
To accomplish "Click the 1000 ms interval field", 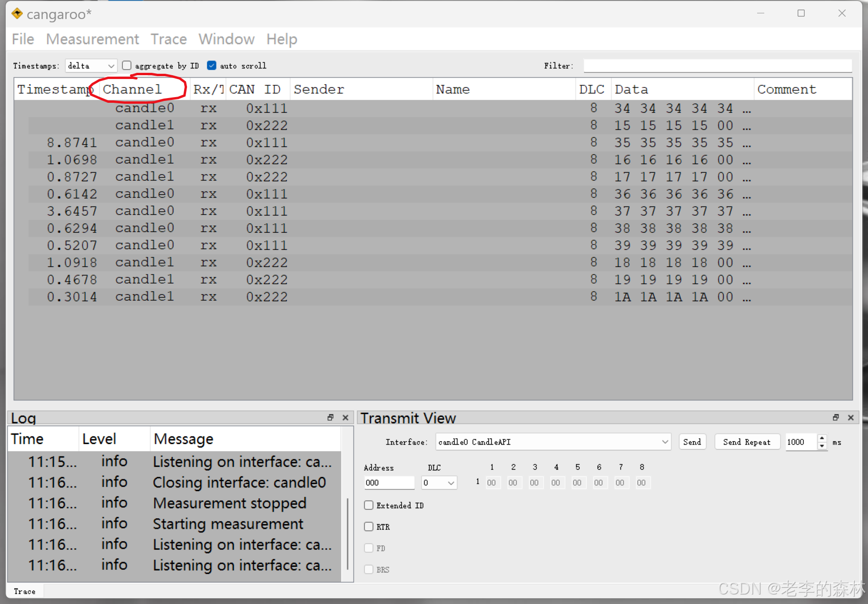I will click(x=801, y=442).
